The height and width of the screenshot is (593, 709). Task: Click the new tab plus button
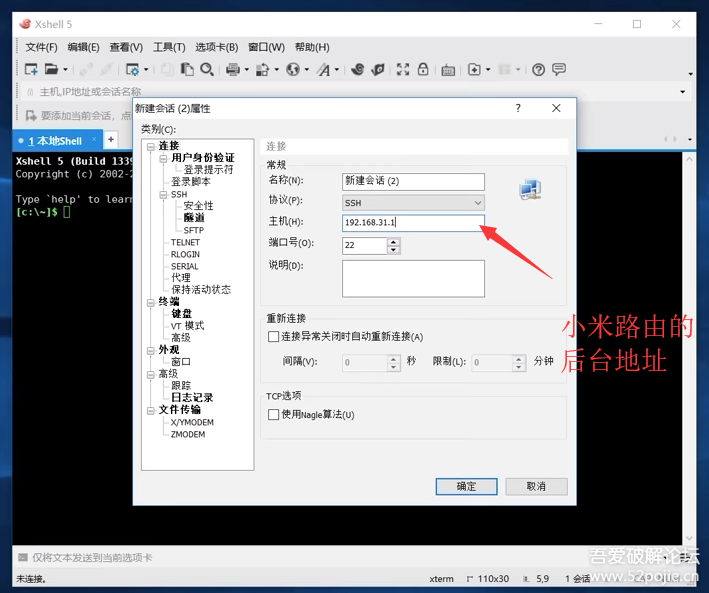tap(111, 140)
